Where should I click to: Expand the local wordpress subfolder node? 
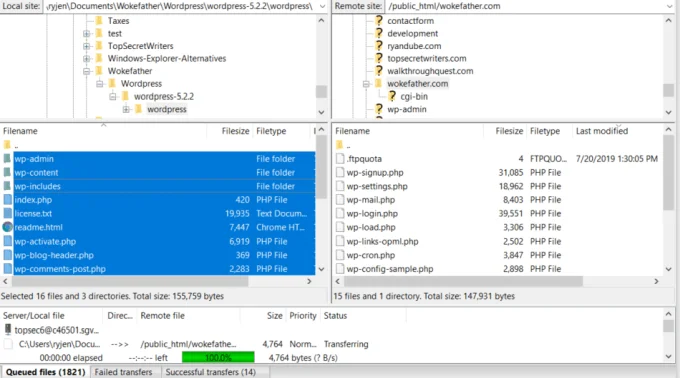pos(126,109)
